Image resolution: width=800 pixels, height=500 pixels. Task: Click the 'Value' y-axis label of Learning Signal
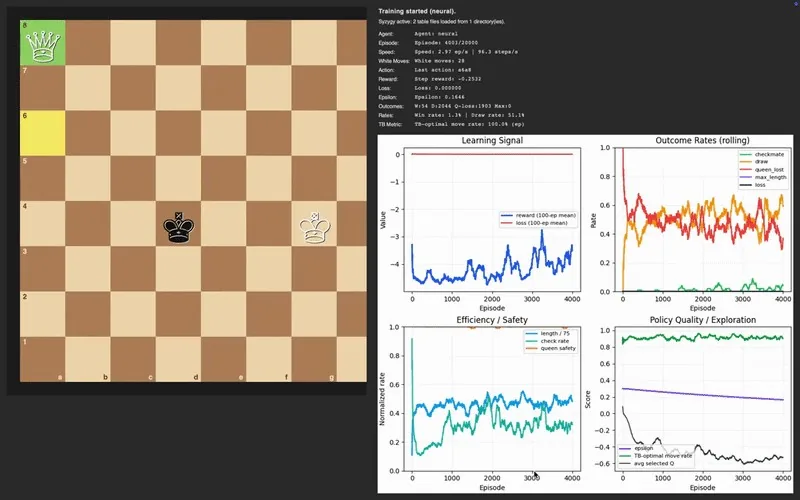pyautogui.click(x=383, y=220)
